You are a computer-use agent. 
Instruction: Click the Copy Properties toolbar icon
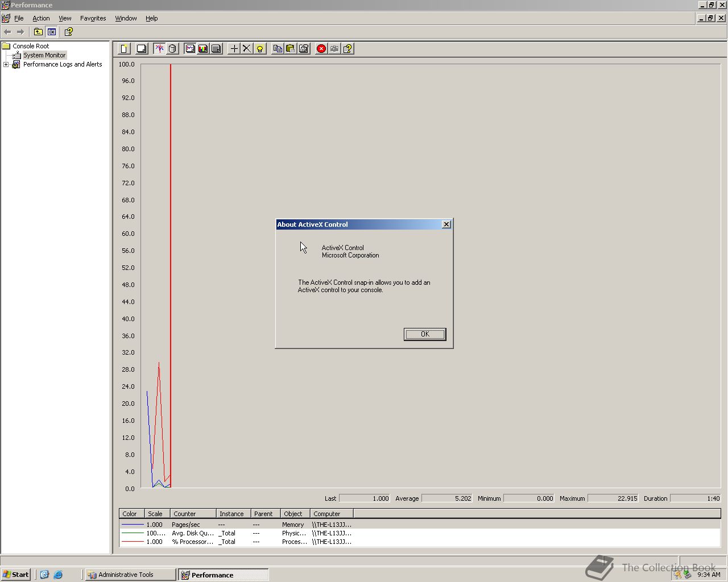[x=278, y=49]
